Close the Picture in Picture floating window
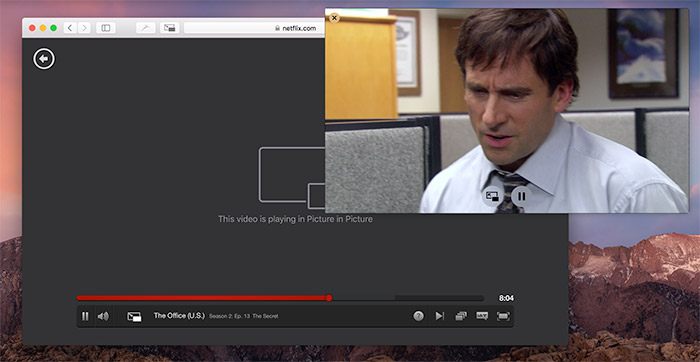 pos(334,18)
